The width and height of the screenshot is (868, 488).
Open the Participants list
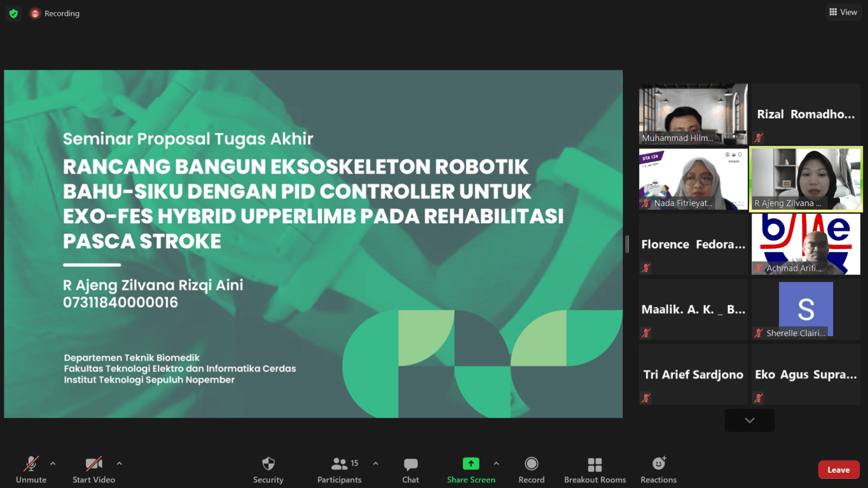tap(340, 469)
